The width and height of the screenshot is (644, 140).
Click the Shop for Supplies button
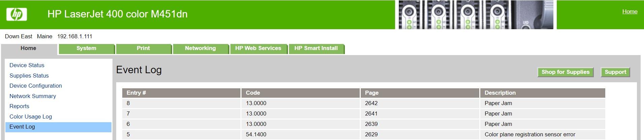(x=566, y=72)
